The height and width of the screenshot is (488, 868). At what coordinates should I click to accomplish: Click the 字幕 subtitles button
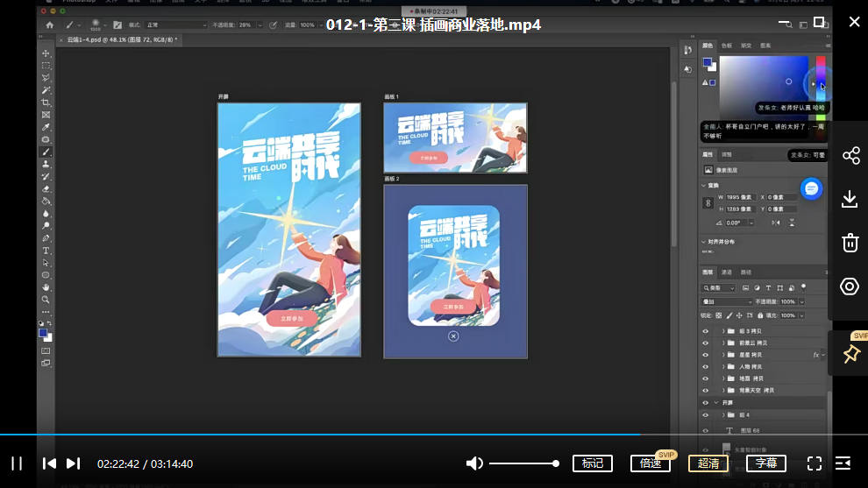pyautogui.click(x=765, y=463)
